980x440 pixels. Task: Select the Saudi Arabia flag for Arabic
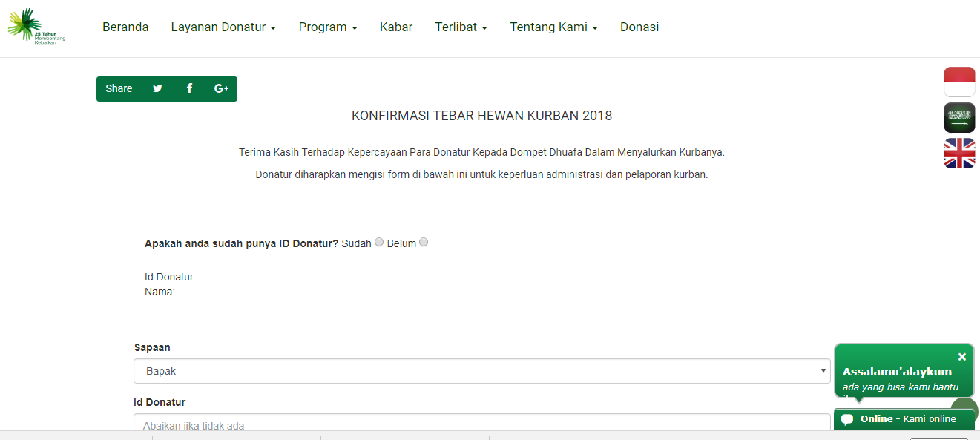tap(959, 118)
